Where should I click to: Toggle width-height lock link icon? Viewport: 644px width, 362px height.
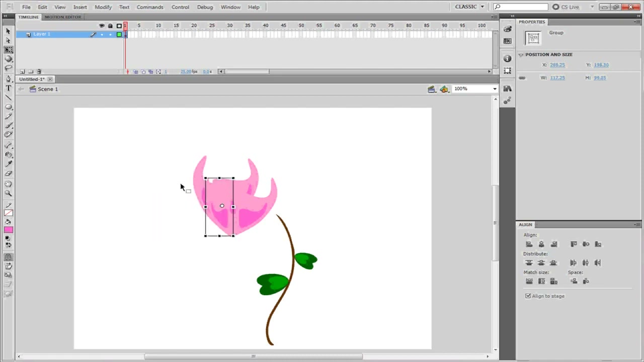coord(522,78)
